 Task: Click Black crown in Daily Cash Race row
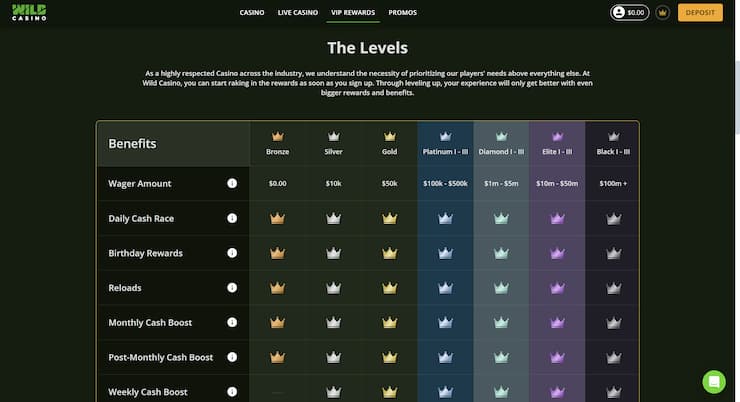pyautogui.click(x=613, y=218)
